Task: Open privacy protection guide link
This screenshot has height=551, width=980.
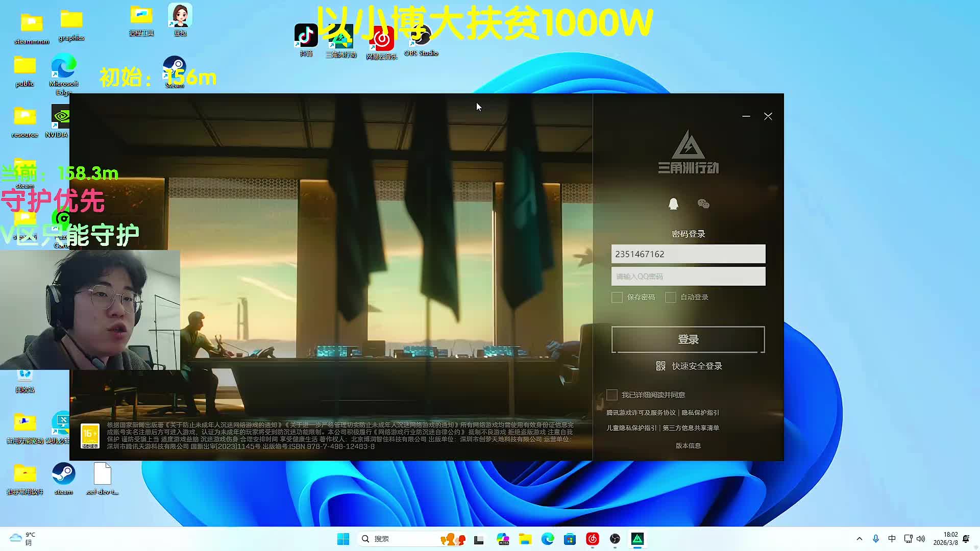Action: pos(700,413)
